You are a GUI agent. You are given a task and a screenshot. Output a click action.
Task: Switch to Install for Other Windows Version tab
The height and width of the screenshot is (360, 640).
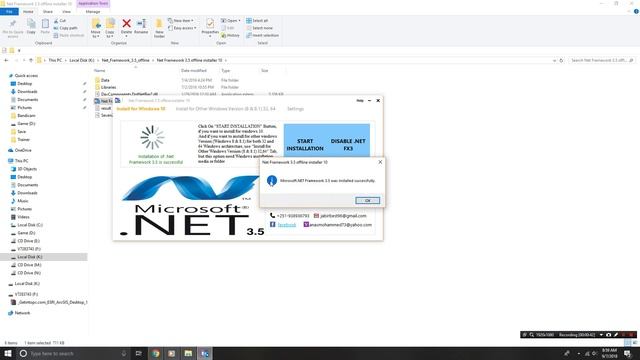tap(225, 109)
